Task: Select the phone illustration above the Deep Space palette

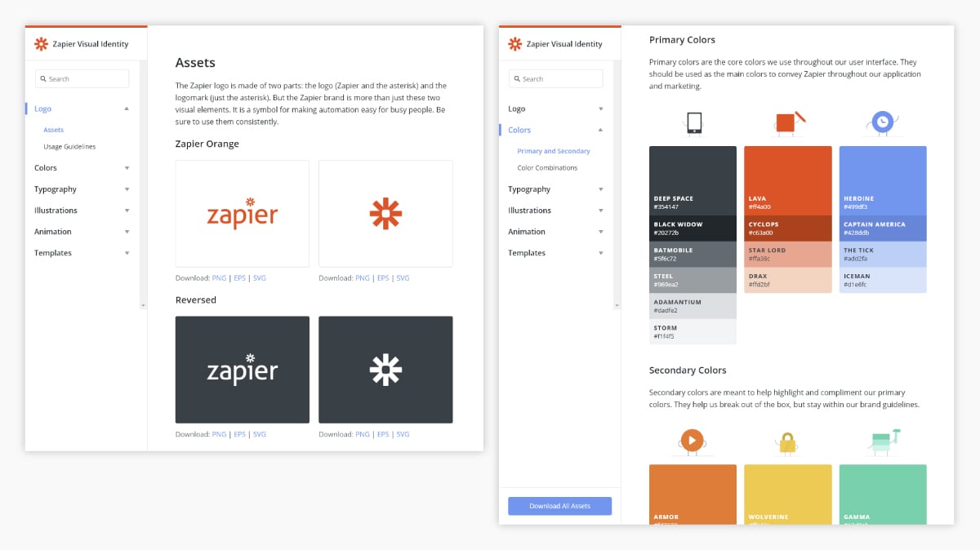Action: point(693,122)
